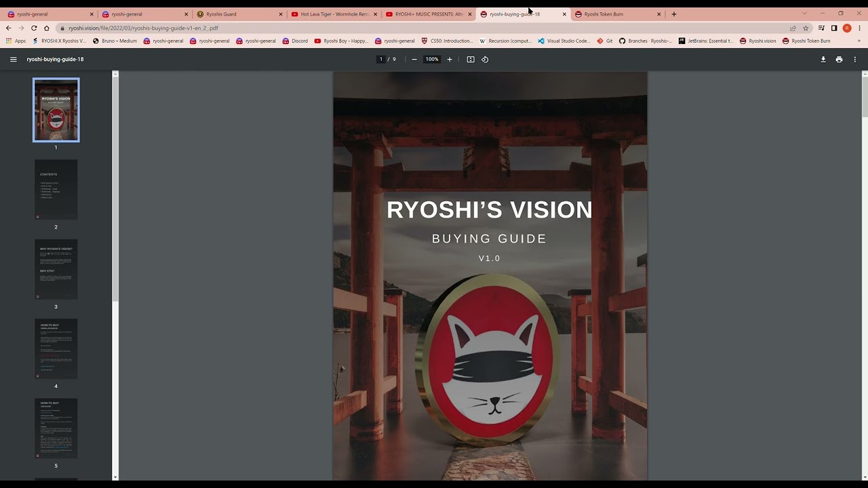Select page 5 thumbnail
868x488 pixels.
(56, 428)
